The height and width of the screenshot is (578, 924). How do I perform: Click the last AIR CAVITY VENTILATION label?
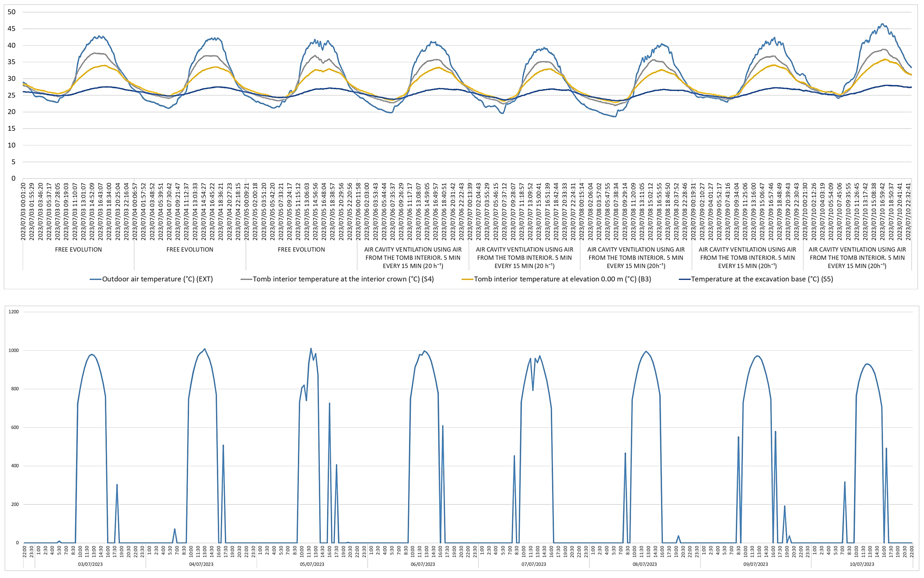point(857,258)
